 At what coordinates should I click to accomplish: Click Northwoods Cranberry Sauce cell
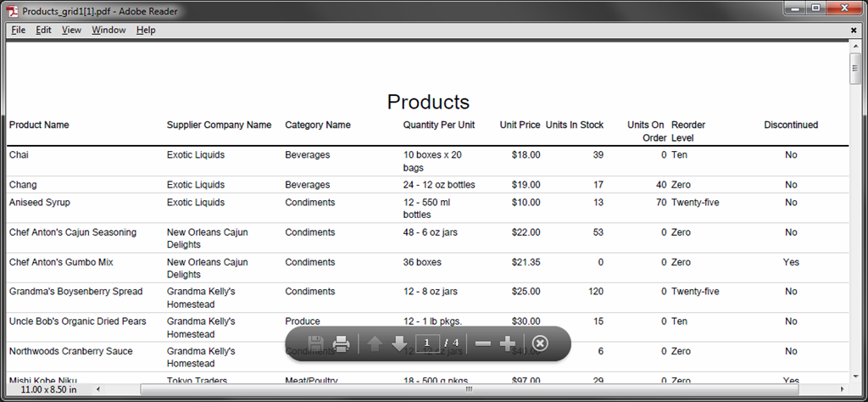pyautogui.click(x=71, y=352)
